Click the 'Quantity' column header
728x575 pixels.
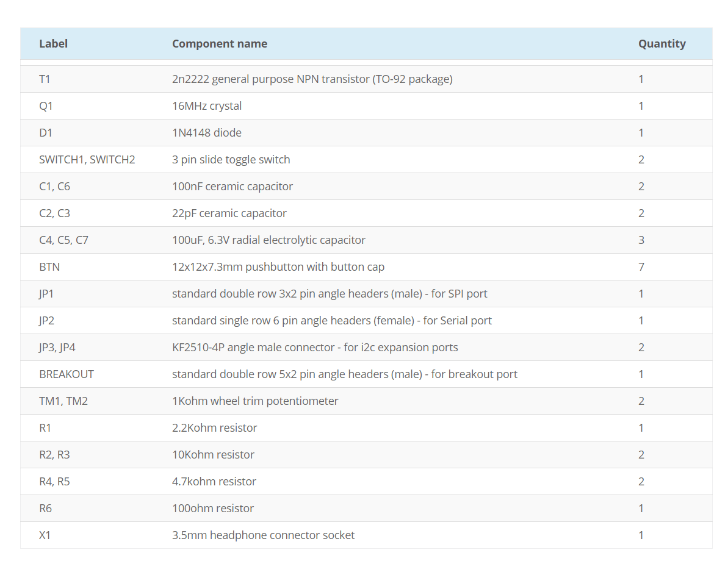(661, 44)
